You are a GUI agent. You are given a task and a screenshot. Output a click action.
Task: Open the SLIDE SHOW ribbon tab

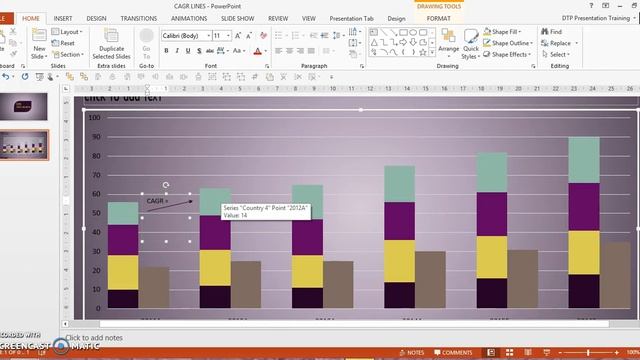238,18
